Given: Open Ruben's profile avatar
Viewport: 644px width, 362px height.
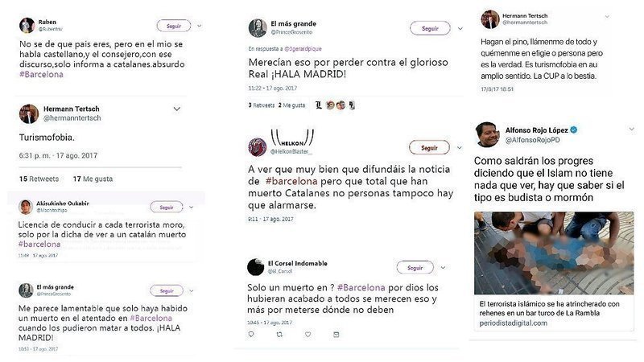Looking at the screenshot, I should coord(27,26).
